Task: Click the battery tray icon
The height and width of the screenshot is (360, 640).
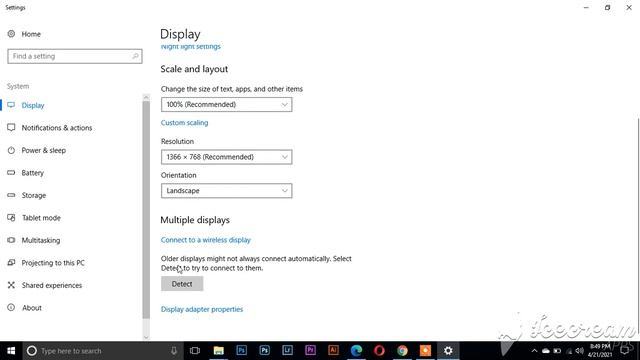Action: (x=557, y=351)
